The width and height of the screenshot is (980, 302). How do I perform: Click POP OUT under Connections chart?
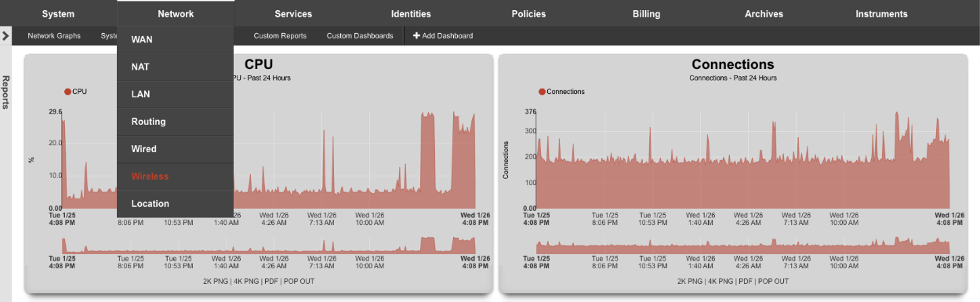click(773, 281)
